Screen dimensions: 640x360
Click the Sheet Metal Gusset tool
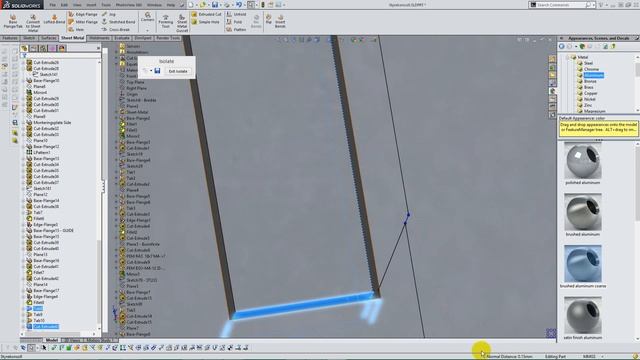pyautogui.click(x=182, y=23)
